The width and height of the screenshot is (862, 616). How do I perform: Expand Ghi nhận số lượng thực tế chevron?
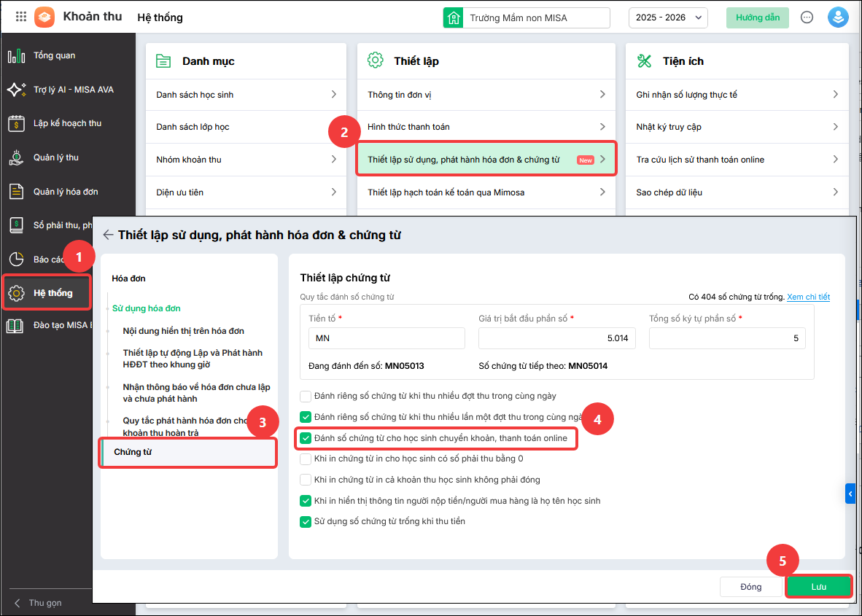coord(836,95)
